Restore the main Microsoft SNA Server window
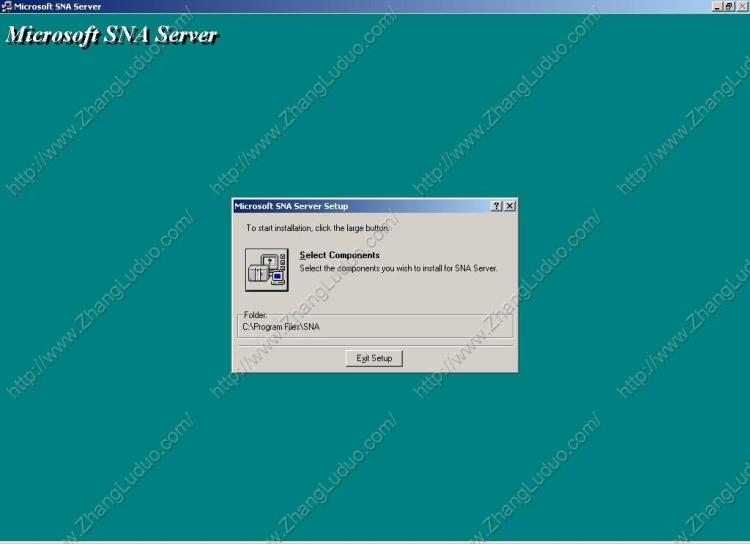The height and width of the screenshot is (544, 750). [x=728, y=7]
